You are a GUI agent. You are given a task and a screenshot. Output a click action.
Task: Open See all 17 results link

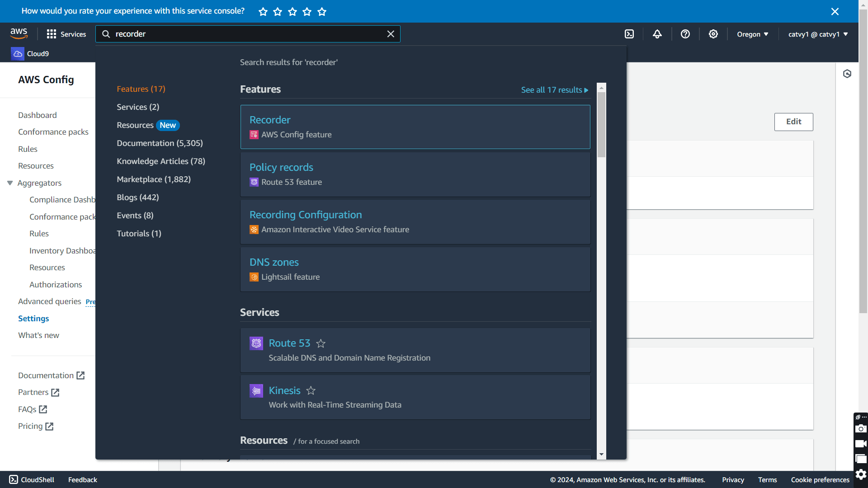[555, 90]
